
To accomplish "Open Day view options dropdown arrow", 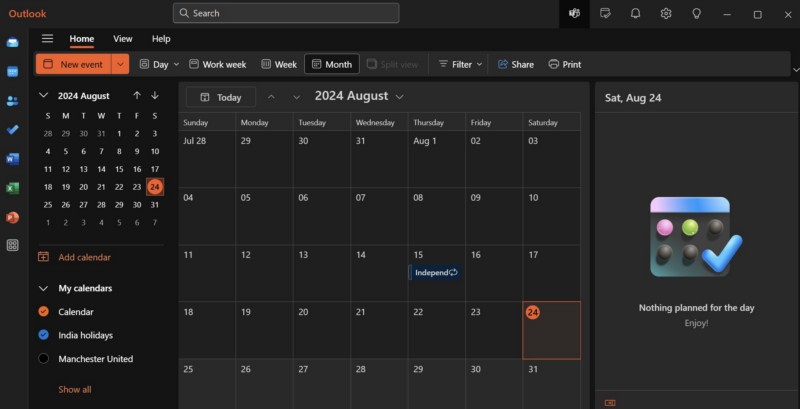I will (177, 64).
